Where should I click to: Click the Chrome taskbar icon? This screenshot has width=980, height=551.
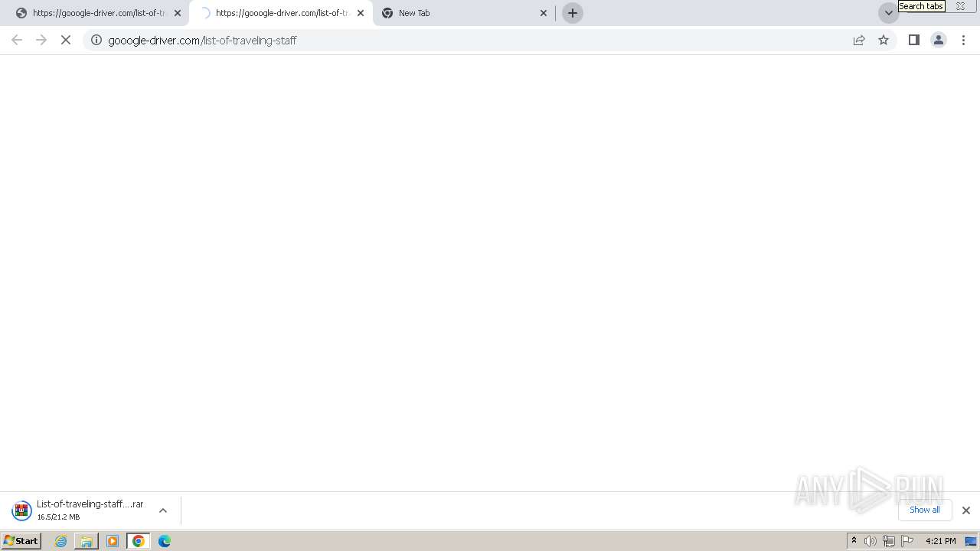(x=139, y=541)
